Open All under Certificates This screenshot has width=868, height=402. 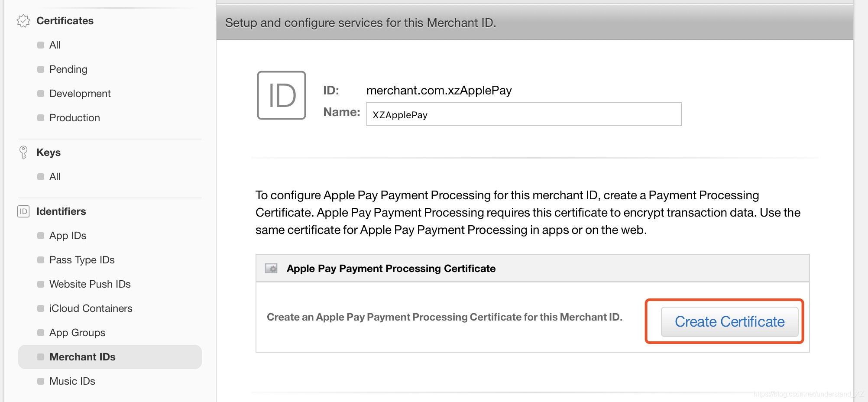(x=55, y=45)
